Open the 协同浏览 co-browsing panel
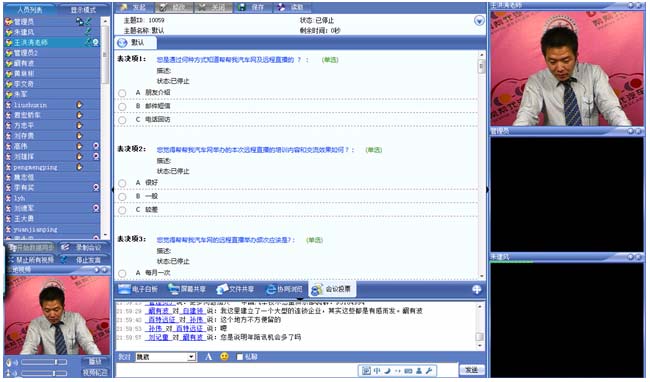 (x=284, y=289)
